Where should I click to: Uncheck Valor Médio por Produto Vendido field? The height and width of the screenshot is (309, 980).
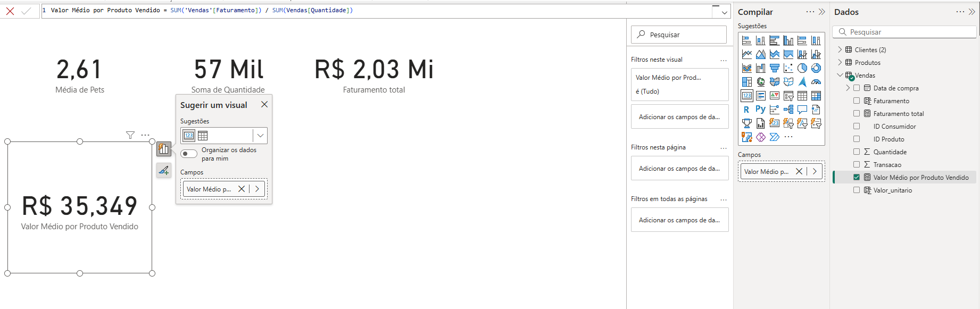click(x=857, y=178)
